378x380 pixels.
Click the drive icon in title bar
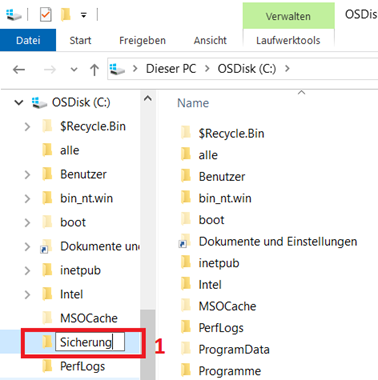point(14,15)
